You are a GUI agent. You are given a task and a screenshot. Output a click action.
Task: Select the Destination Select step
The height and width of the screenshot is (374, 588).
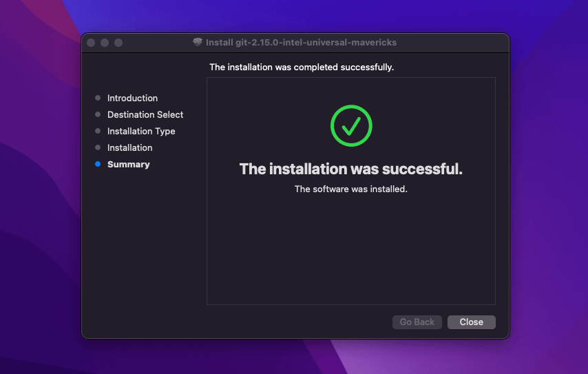[x=145, y=115]
